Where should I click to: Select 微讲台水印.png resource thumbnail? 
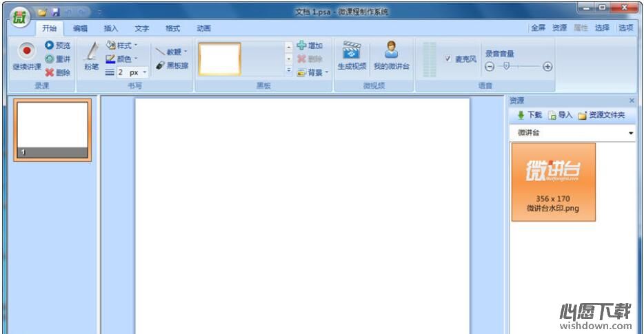[x=553, y=182]
